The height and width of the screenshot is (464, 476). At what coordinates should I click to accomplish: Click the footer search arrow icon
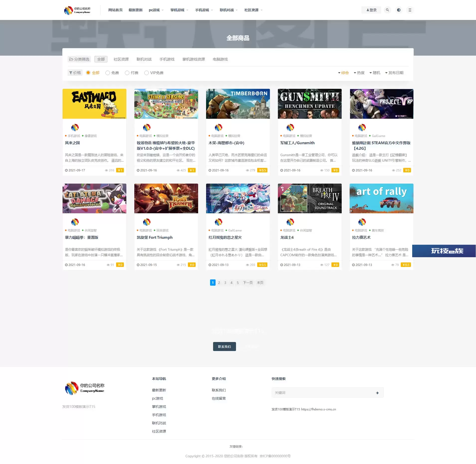[377, 393]
